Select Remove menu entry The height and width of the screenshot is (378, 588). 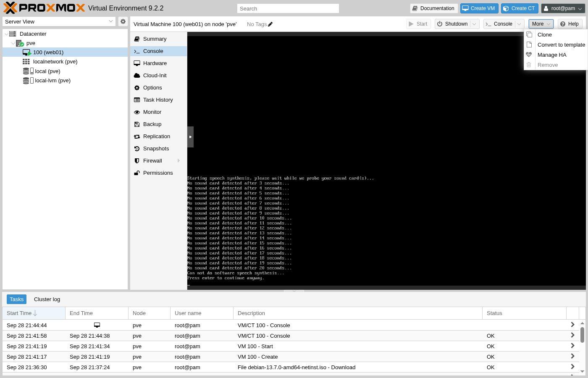(x=556, y=65)
